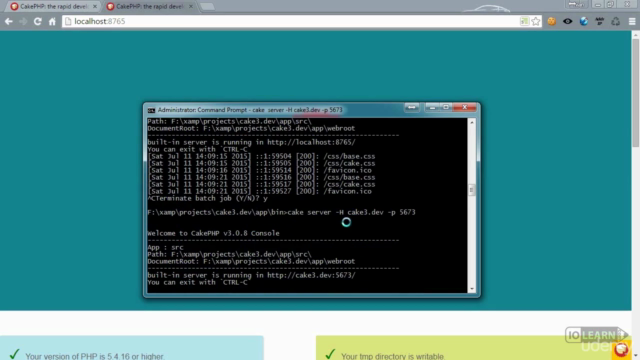Screen dimensions: 640x360
Task: Click the Command Prompt scrollbar thumb
Action: click(472, 190)
